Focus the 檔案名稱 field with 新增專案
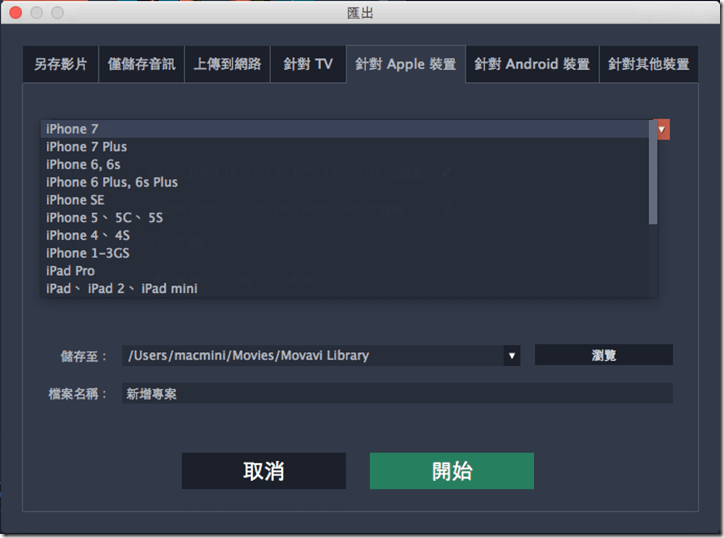Image resolution: width=724 pixels, height=538 pixels. pos(397,393)
